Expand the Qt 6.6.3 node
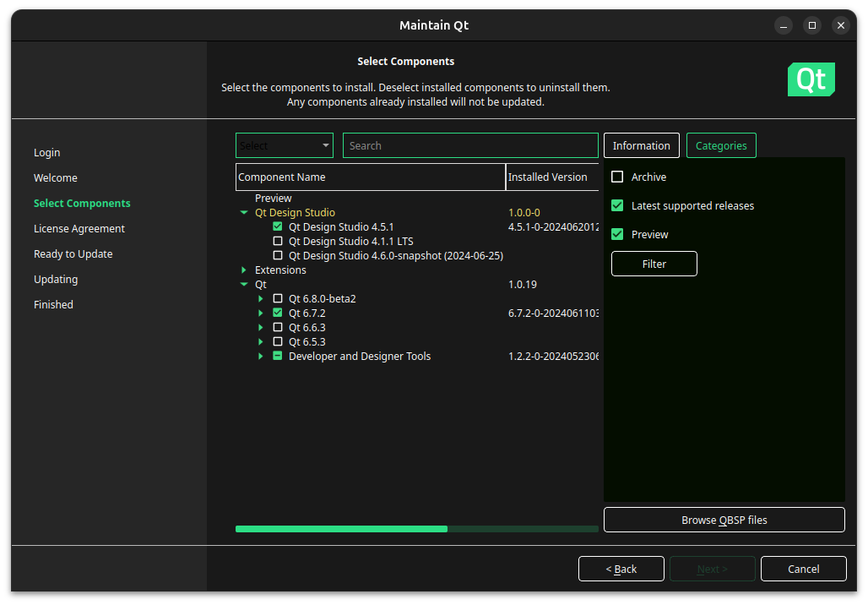The height and width of the screenshot is (605, 868). coord(260,328)
